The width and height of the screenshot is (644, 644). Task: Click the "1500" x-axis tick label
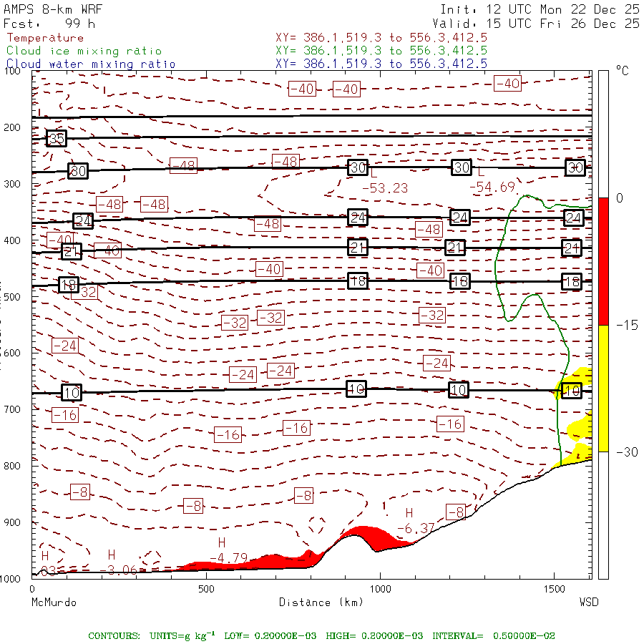click(555, 589)
